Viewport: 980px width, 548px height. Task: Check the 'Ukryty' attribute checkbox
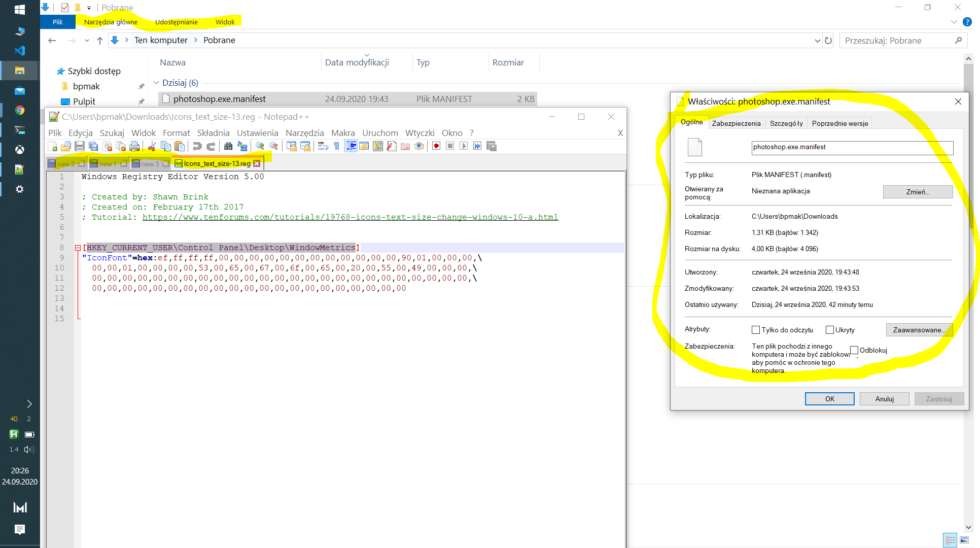click(x=830, y=330)
